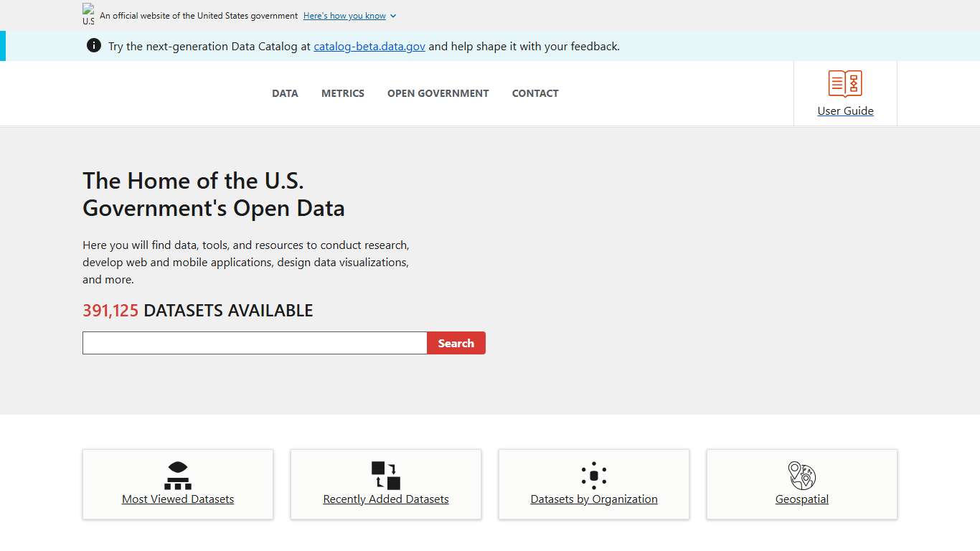The image size is (980, 551).
Task: Click the Datasets by Organization dots icon
Action: point(593,474)
